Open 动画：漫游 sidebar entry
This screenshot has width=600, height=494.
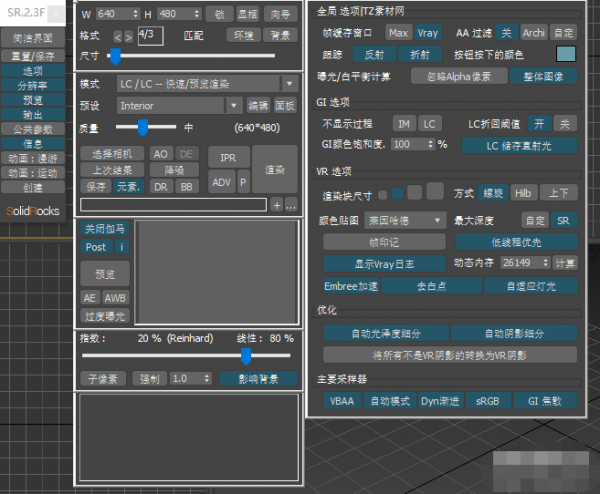point(33,158)
